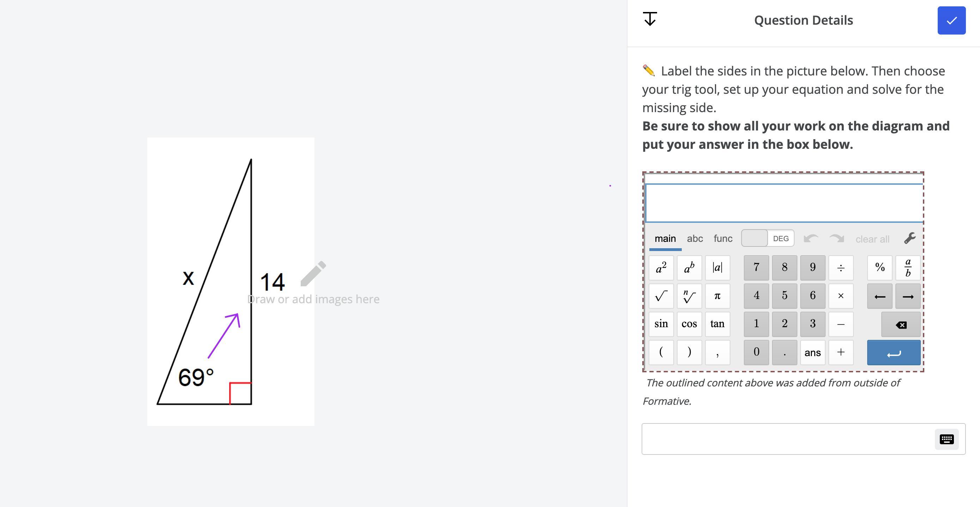Click the calculator undo arrow
Viewport: 980px width, 507px height.
pos(811,239)
